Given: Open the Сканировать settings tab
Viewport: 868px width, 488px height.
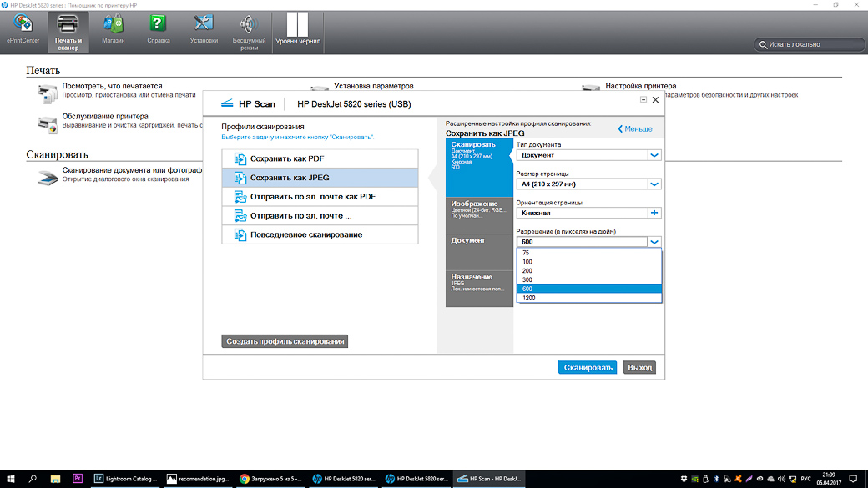Looking at the screenshot, I should (x=479, y=168).
